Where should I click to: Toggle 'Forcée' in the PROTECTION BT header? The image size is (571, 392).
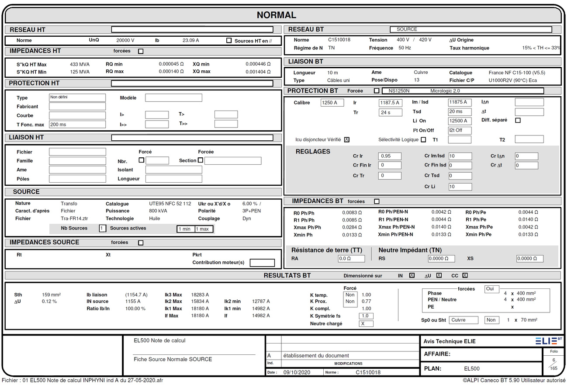pos(377,90)
